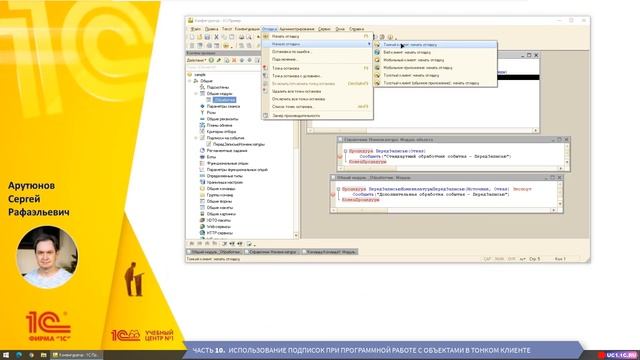Click the green Add icon in configuration panel
This screenshot has height=360, width=640.
[211, 60]
